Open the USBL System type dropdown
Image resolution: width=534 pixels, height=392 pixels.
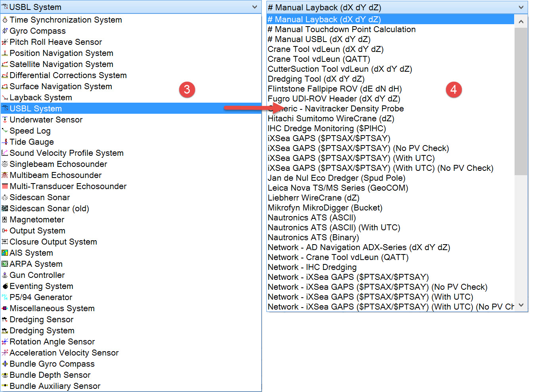click(255, 7)
